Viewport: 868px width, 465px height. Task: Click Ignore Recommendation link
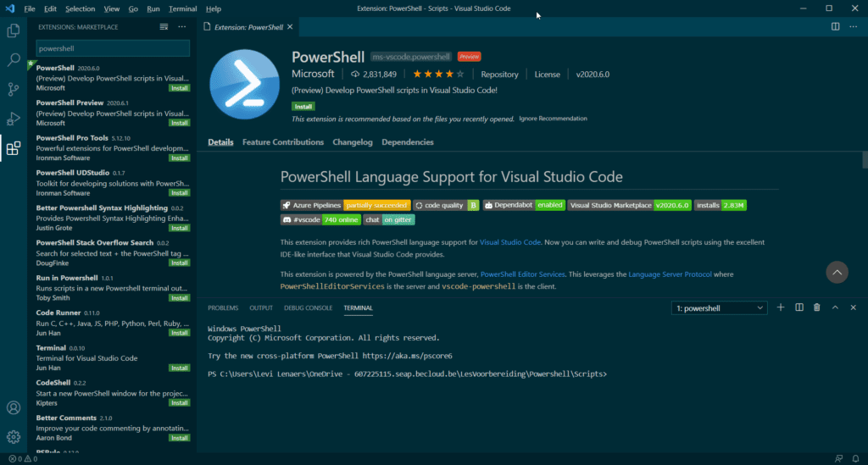click(x=553, y=119)
